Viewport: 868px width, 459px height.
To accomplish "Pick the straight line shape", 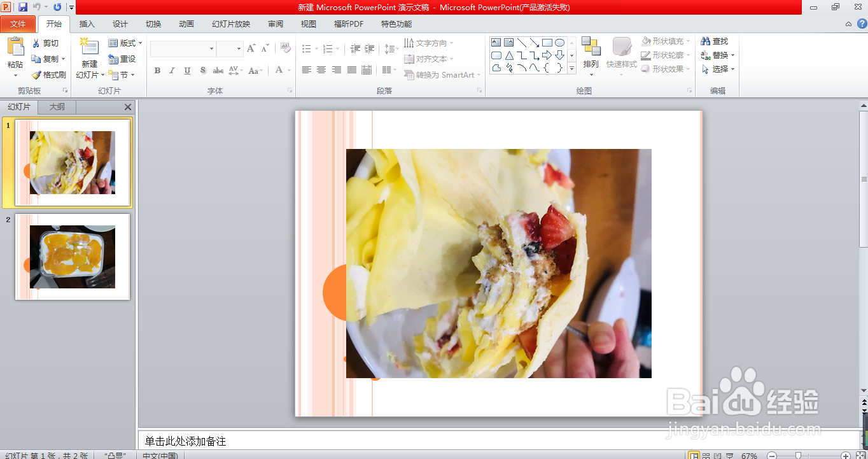I will click(x=522, y=43).
